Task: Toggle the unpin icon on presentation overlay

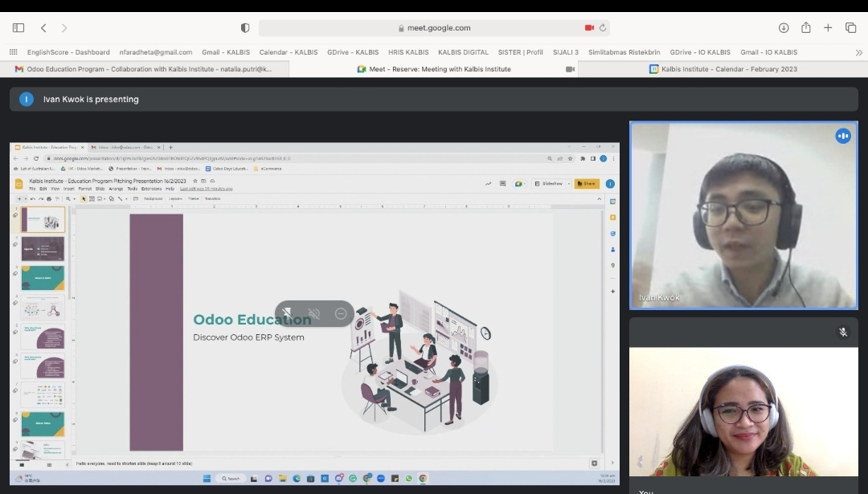Action: [x=287, y=313]
